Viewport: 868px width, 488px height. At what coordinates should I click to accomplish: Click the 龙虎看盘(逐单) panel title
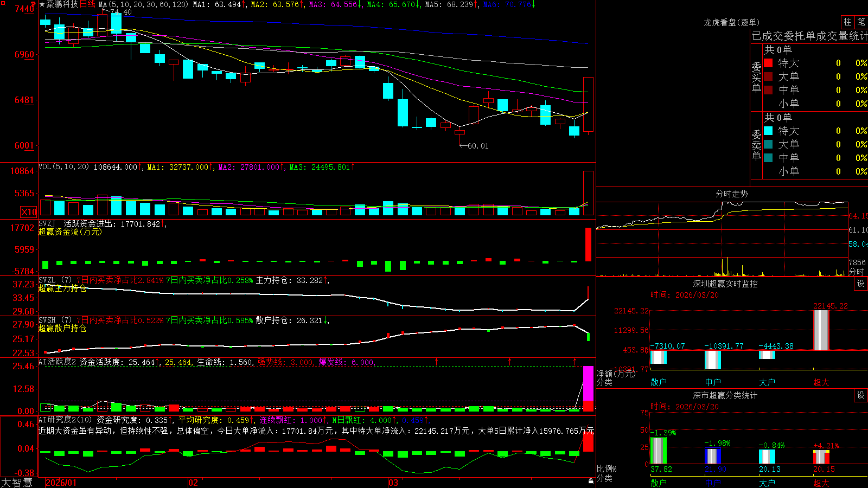click(731, 22)
